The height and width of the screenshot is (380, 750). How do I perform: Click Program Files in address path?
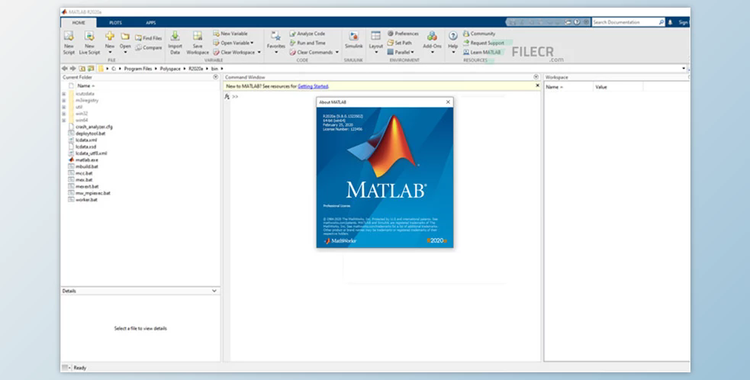pos(138,69)
